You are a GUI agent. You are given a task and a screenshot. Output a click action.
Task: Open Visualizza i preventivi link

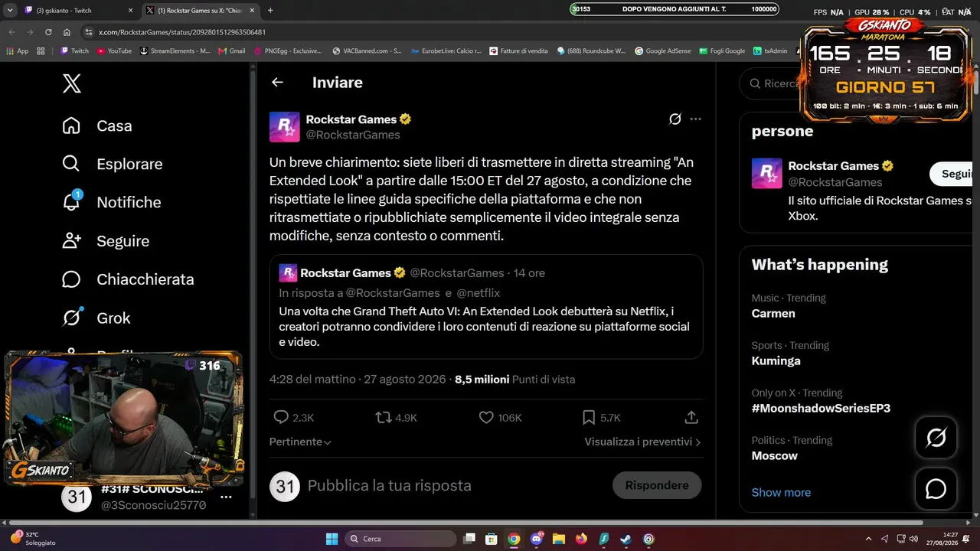click(x=643, y=442)
